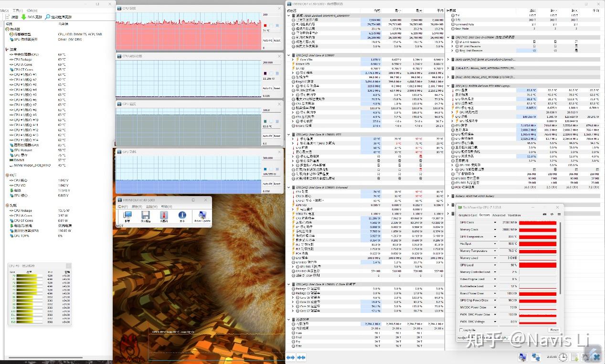Image resolution: width=605 pixels, height=364 pixels.
Task: Open the Memory Clock sensor dropdown in GPU-Z
Action: click(x=495, y=229)
